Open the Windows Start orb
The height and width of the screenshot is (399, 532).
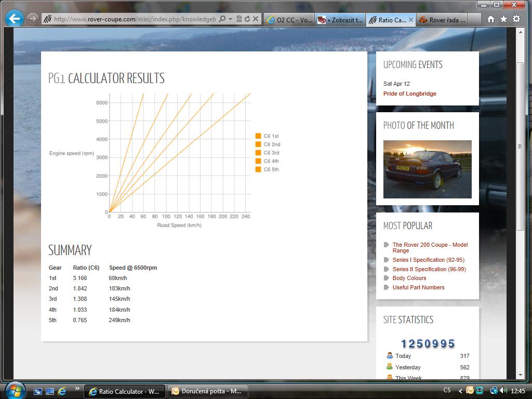coord(15,390)
